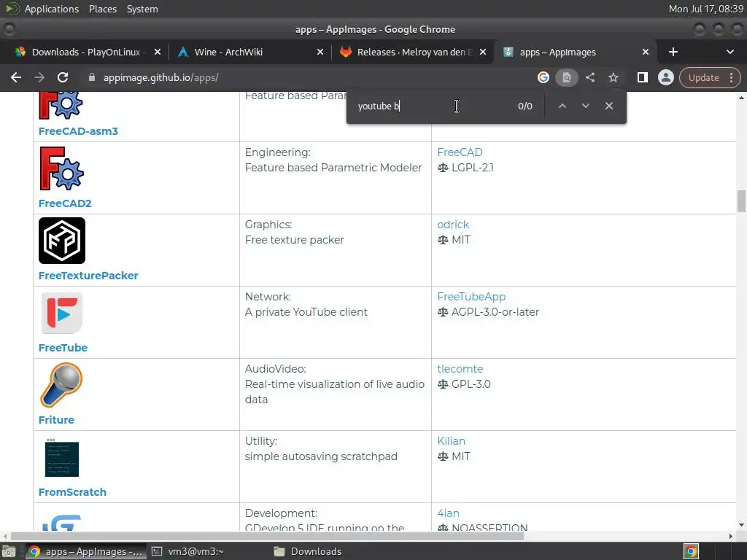
Task: Click 'simple autosaving scratchpad' text
Action: tap(321, 456)
